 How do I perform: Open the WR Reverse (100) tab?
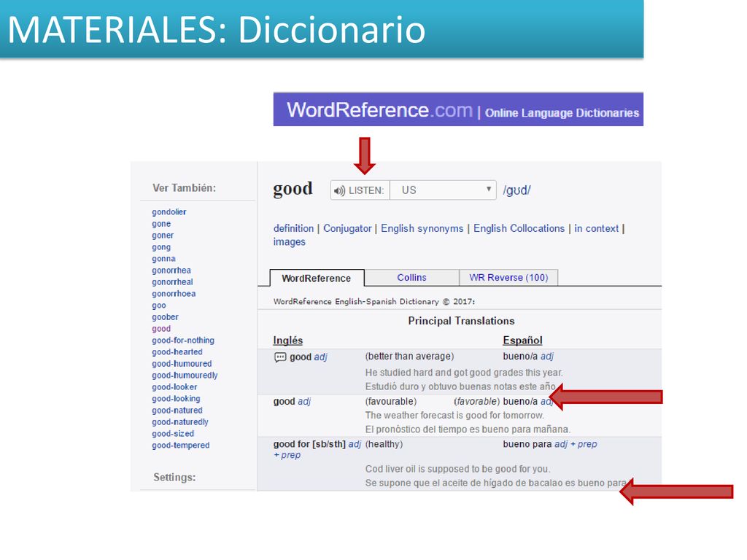pos(508,278)
